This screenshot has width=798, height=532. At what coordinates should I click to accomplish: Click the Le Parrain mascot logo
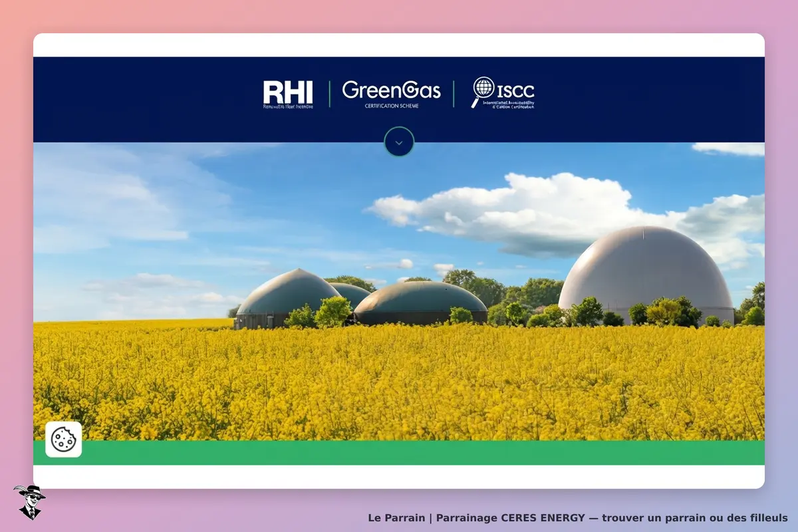click(29, 502)
